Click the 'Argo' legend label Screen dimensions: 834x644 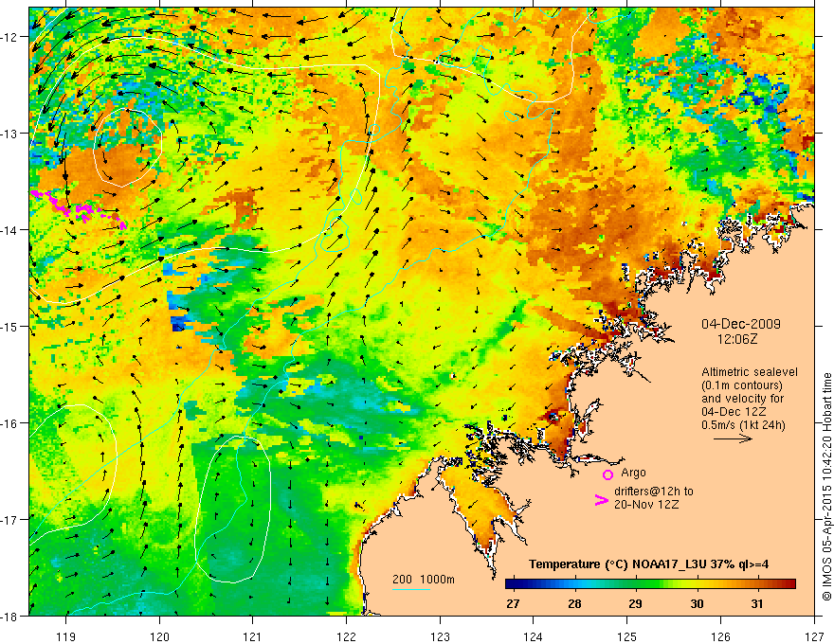click(x=633, y=473)
